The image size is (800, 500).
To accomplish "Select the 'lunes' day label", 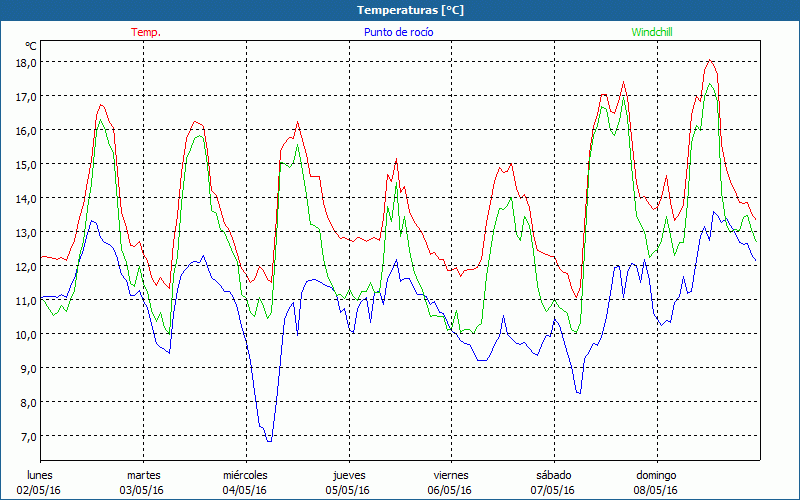I will tap(40, 475).
